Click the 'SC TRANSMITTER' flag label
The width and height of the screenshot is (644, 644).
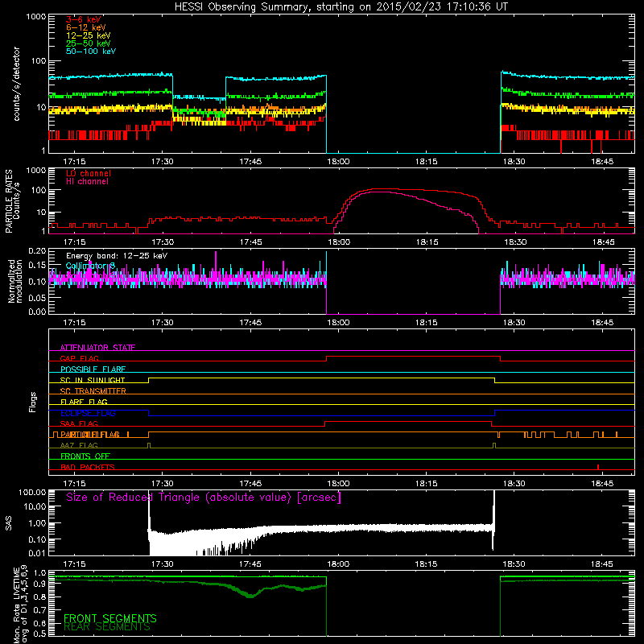(x=93, y=391)
